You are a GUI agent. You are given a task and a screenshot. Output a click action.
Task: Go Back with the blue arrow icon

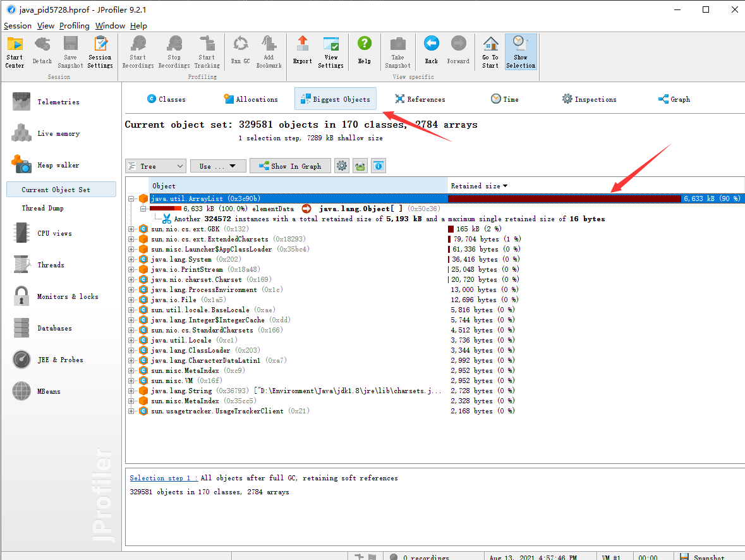click(x=432, y=51)
